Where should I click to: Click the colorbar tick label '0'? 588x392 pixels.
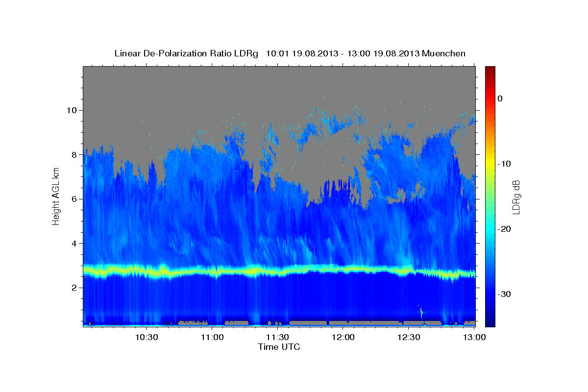click(500, 98)
